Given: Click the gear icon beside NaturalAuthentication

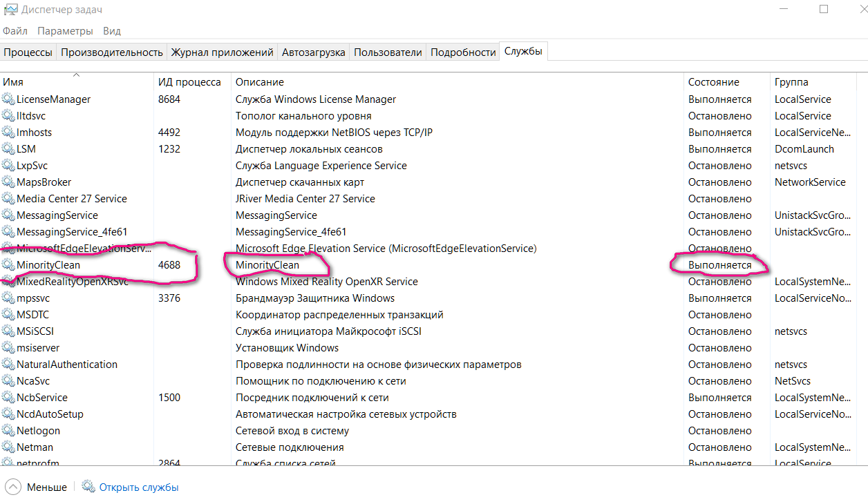Looking at the screenshot, I should (8, 364).
